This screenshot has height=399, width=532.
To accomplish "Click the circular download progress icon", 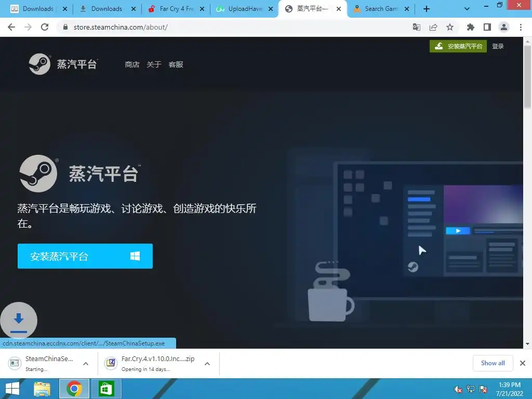I will [x=19, y=321].
